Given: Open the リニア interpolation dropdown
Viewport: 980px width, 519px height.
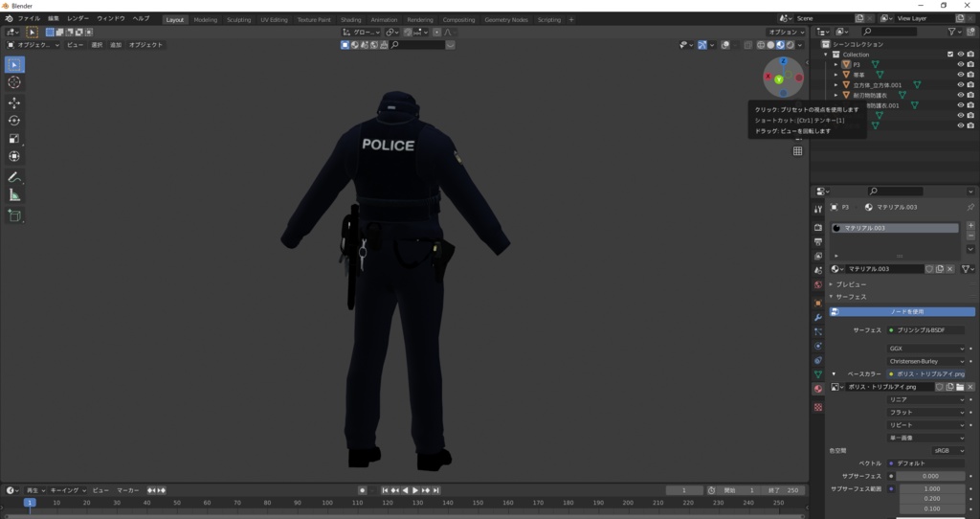Looking at the screenshot, I should [926, 399].
